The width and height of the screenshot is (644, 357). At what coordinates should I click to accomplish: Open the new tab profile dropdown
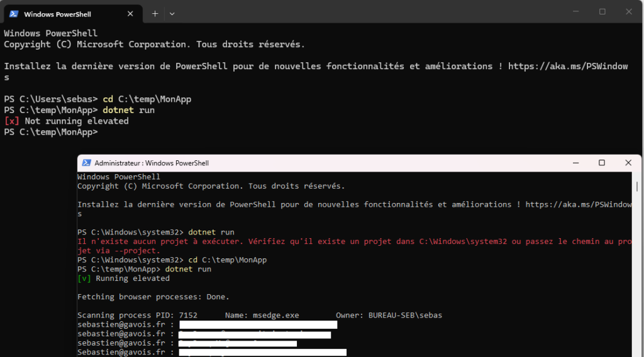(172, 14)
